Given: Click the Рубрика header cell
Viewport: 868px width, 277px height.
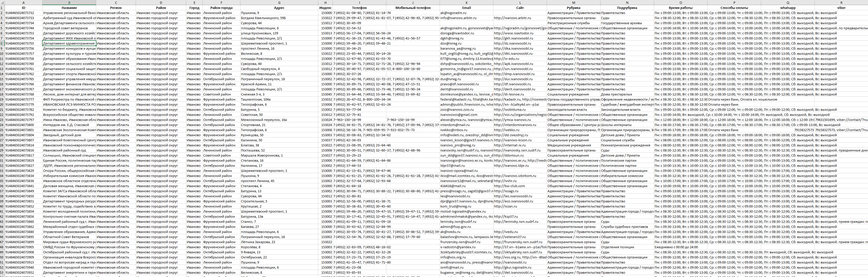Looking at the screenshot, I should tap(573, 8).
